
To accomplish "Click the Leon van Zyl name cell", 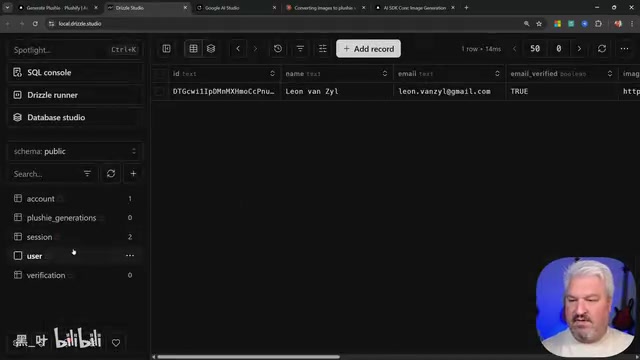I will (x=337, y=91).
